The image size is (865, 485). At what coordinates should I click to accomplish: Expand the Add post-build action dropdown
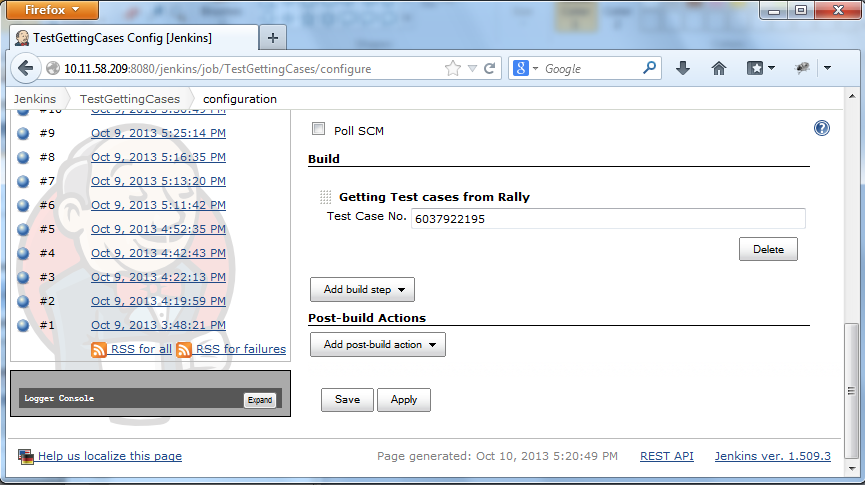377,345
